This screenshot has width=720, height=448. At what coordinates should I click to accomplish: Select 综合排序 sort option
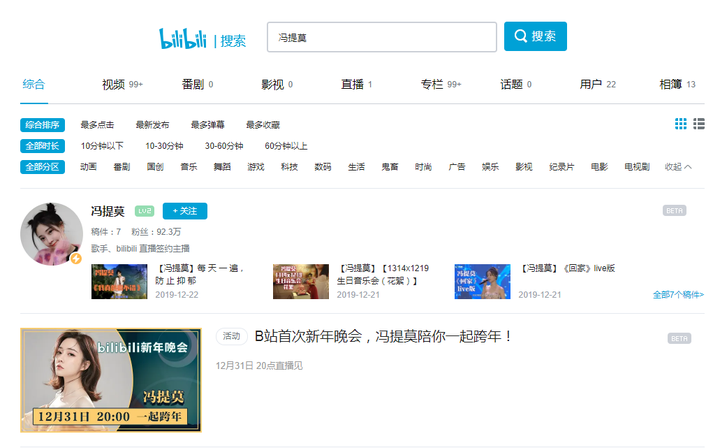pos(42,125)
